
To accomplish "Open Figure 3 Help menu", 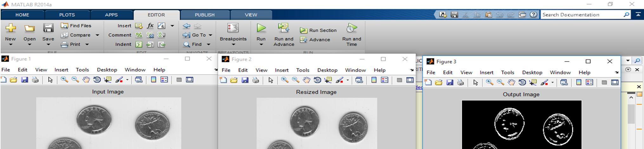I will pos(584,72).
